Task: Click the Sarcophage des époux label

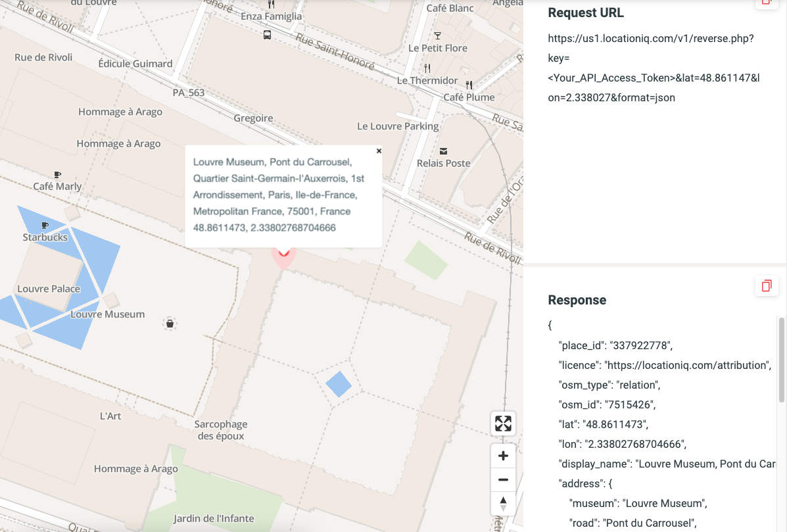Action: [221, 430]
